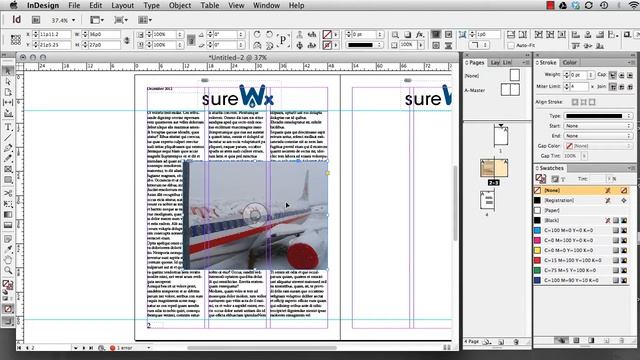
Task: Open the stroke Start dropdown
Action: pos(598,126)
